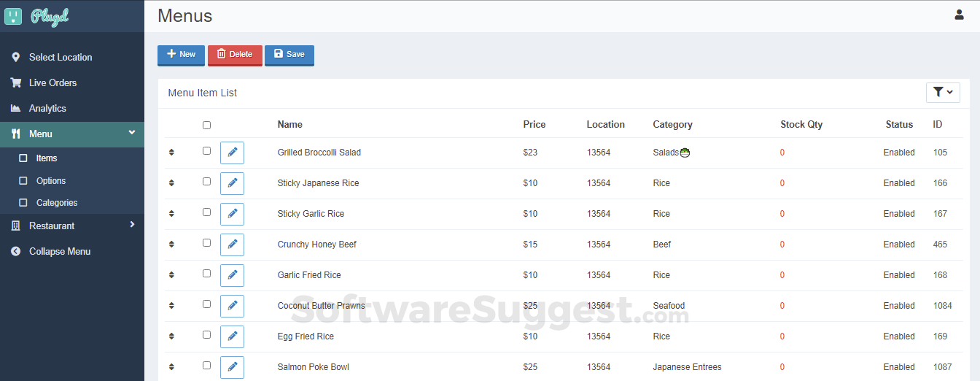This screenshot has width=980, height=381.
Task: Click the Plugd logo icon
Action: (x=14, y=16)
